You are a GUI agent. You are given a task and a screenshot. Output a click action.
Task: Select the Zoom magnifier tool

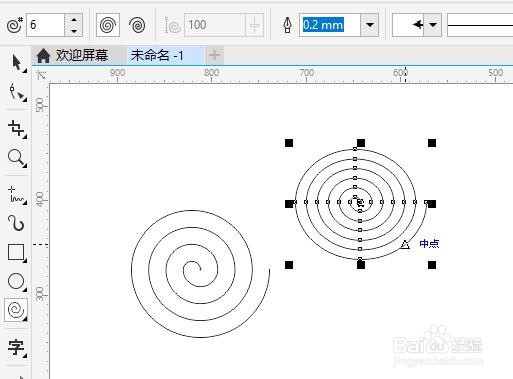(x=17, y=158)
